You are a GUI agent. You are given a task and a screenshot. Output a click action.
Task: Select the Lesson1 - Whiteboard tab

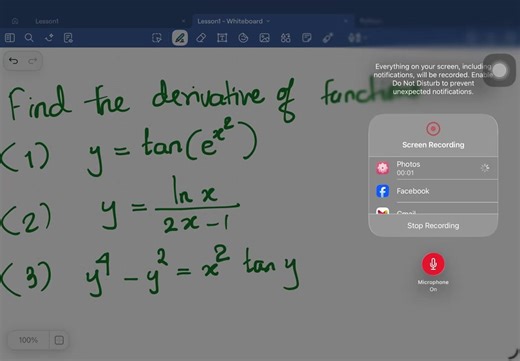pos(230,21)
